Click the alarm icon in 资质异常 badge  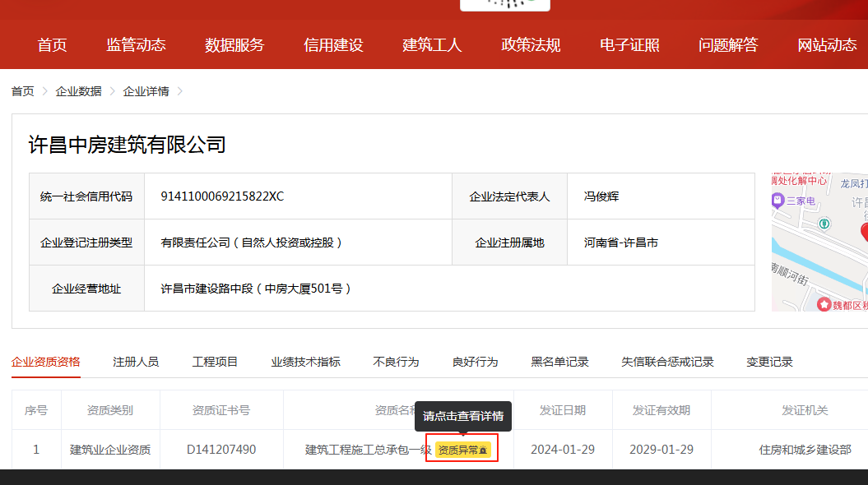click(484, 450)
